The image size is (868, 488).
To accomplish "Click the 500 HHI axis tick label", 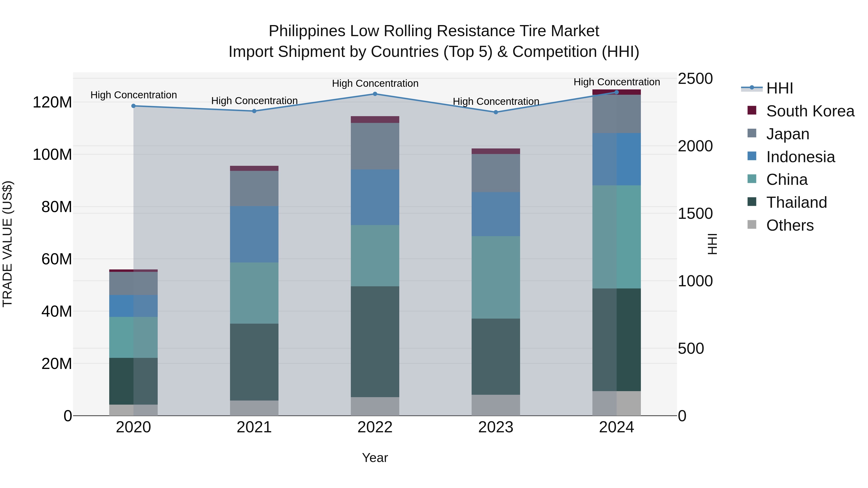I will click(x=691, y=348).
